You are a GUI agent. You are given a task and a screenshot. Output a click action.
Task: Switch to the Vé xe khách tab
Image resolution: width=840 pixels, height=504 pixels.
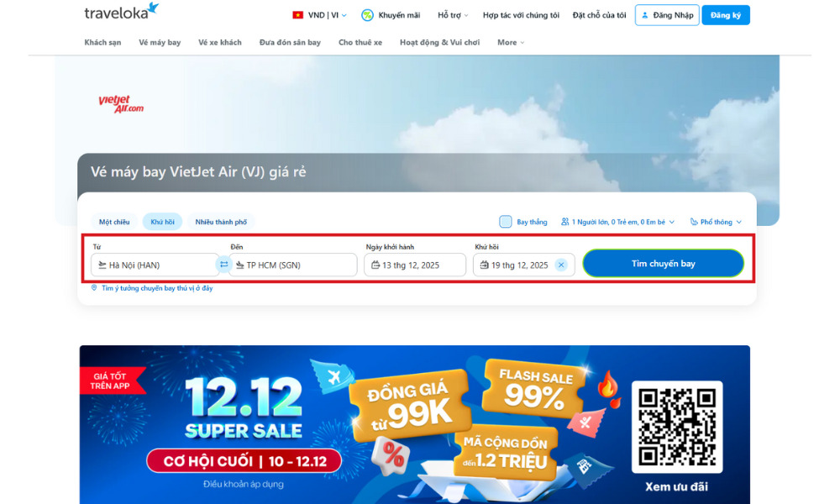point(219,42)
